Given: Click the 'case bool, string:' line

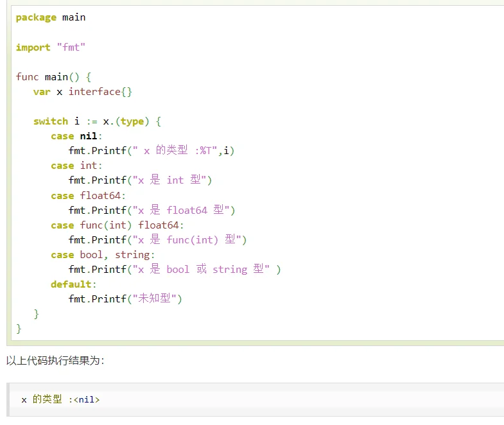Looking at the screenshot, I should [x=103, y=255].
